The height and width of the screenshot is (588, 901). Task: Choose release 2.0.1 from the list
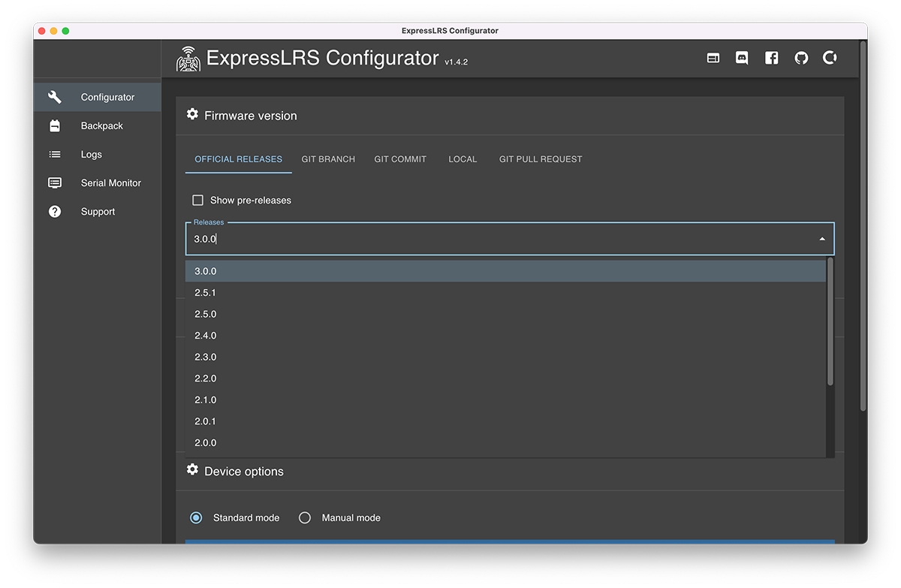pos(505,421)
